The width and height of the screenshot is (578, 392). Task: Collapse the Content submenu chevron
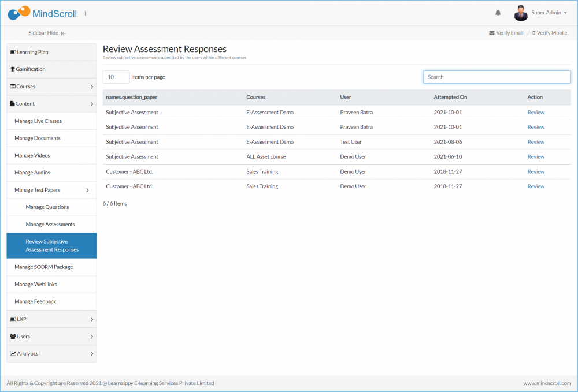pos(92,104)
